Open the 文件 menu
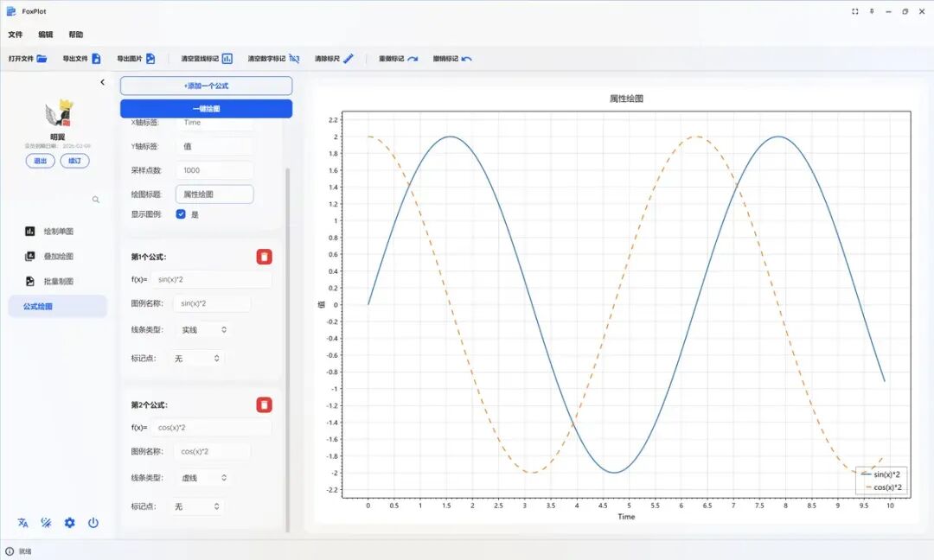This screenshot has height=560, width=934. (16, 35)
